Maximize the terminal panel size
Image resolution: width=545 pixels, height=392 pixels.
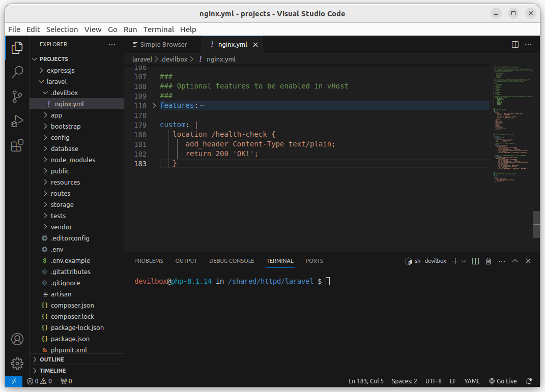pos(515,261)
